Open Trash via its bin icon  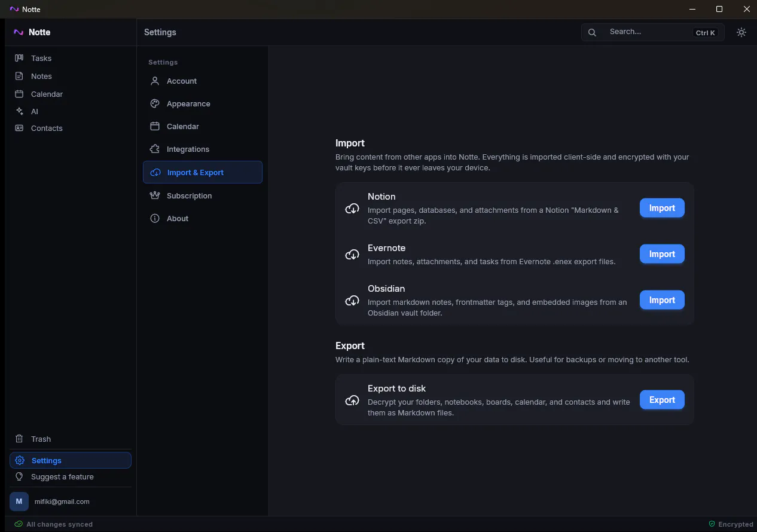[19, 439]
